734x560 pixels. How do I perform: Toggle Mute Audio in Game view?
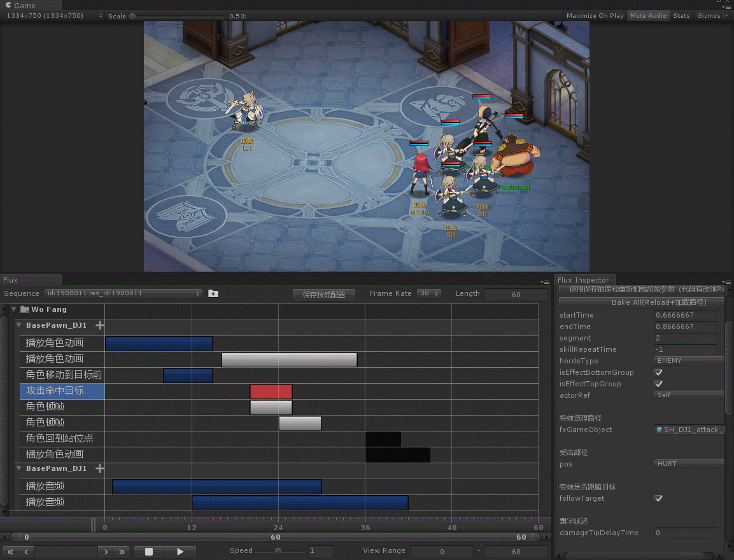click(x=648, y=15)
